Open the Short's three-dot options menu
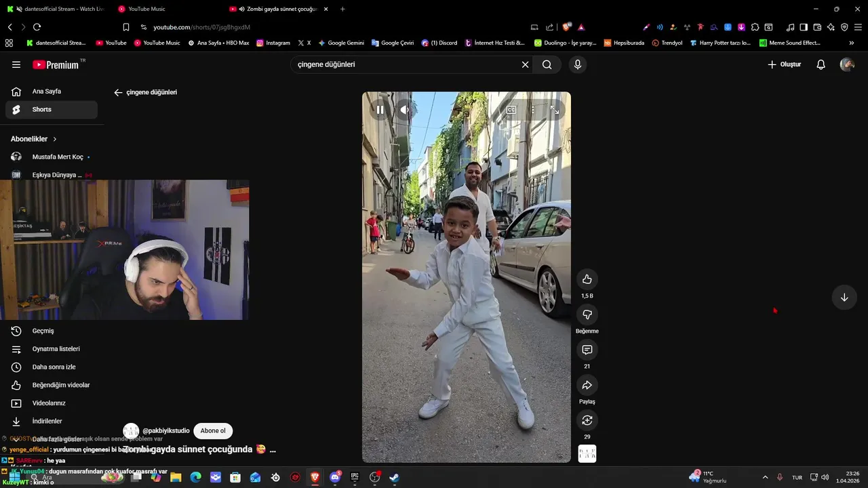This screenshot has width=868, height=488. click(x=533, y=110)
